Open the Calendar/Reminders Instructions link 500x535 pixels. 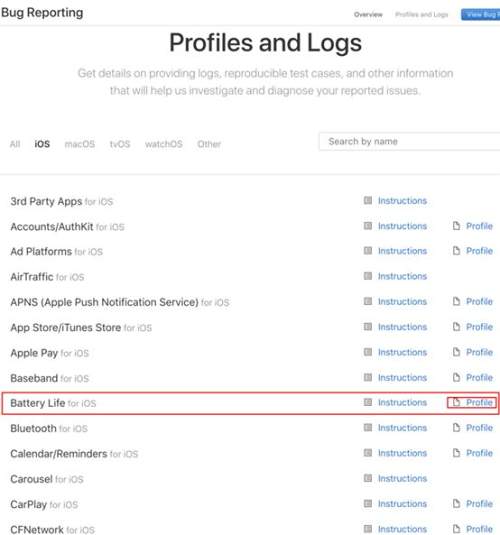click(402, 453)
